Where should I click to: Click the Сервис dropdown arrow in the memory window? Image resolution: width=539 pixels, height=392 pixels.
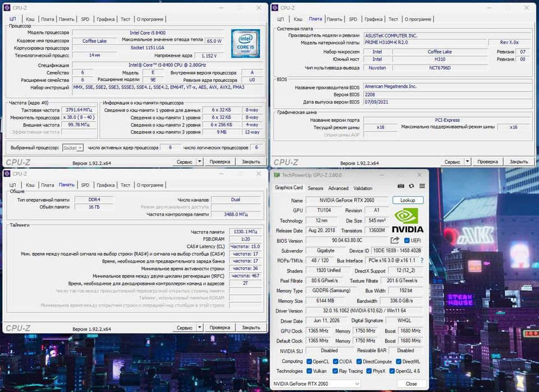tap(200, 328)
